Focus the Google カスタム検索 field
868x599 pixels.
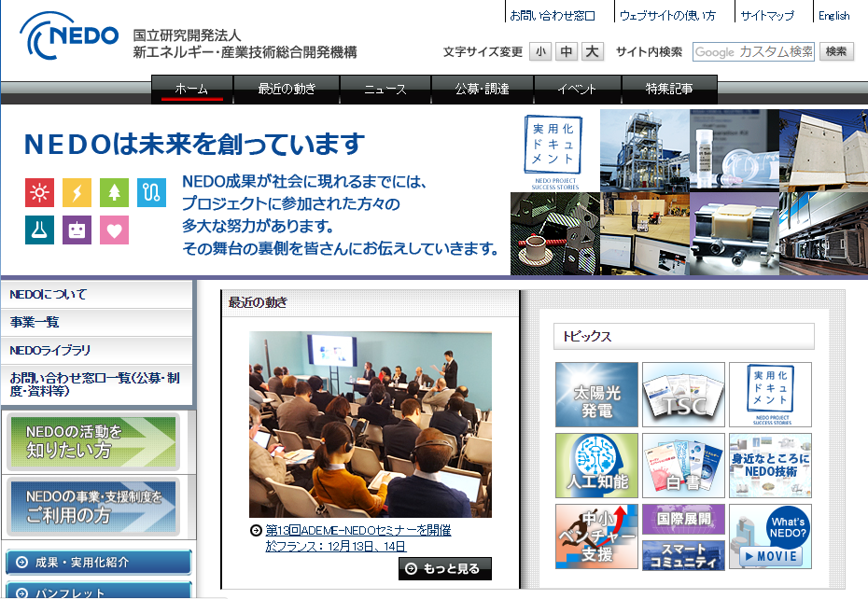(x=753, y=52)
